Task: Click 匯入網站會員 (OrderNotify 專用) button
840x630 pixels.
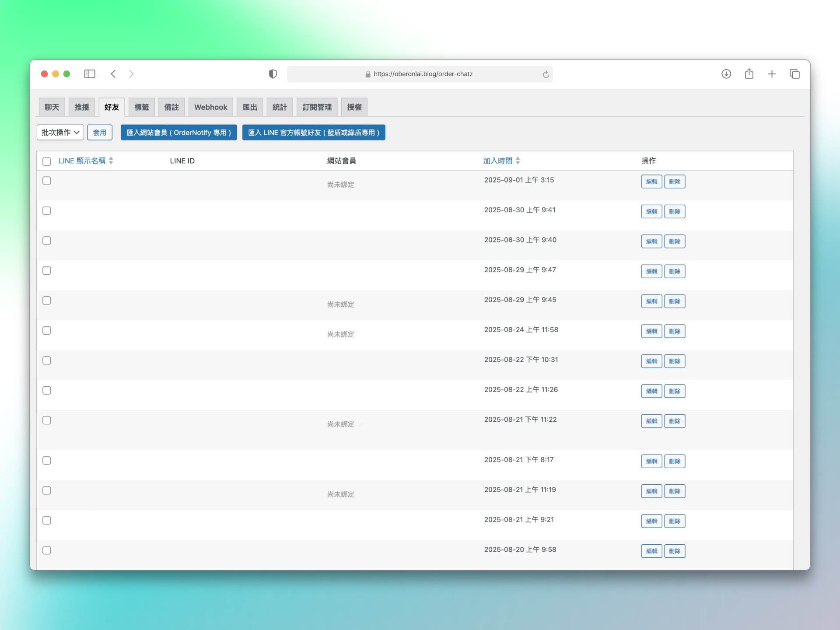Action: coord(178,133)
